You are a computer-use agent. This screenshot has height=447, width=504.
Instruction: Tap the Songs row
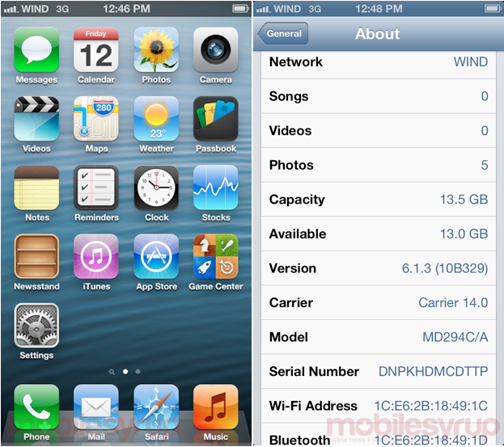(x=379, y=96)
